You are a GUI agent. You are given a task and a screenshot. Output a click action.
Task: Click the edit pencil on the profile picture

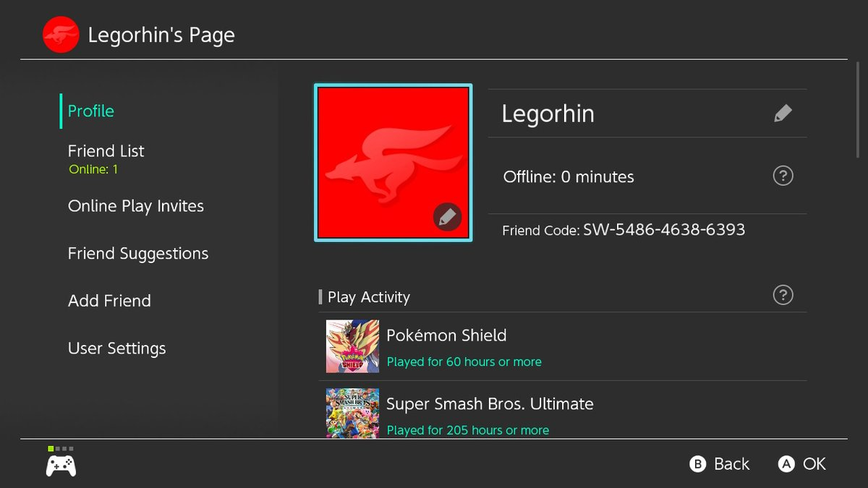447,216
